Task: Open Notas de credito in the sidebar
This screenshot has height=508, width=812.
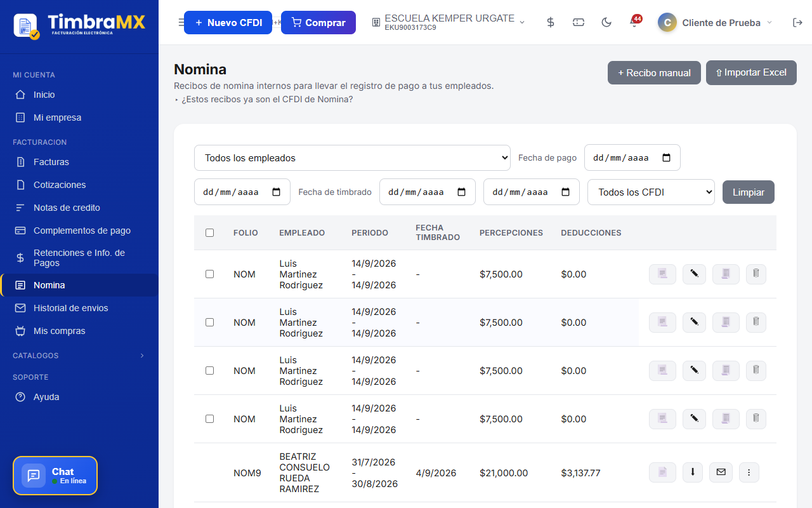Action: (79, 208)
